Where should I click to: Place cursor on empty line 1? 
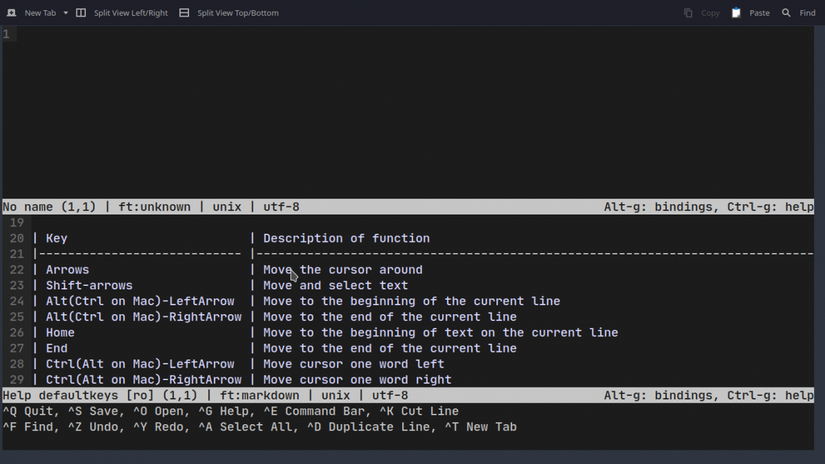(x=410, y=34)
